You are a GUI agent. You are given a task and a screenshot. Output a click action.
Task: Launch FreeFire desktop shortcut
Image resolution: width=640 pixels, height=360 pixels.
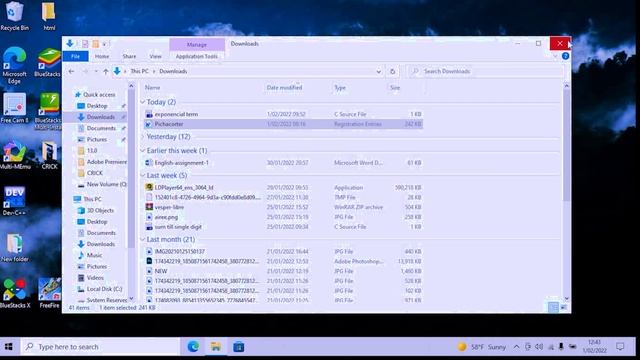click(49, 293)
